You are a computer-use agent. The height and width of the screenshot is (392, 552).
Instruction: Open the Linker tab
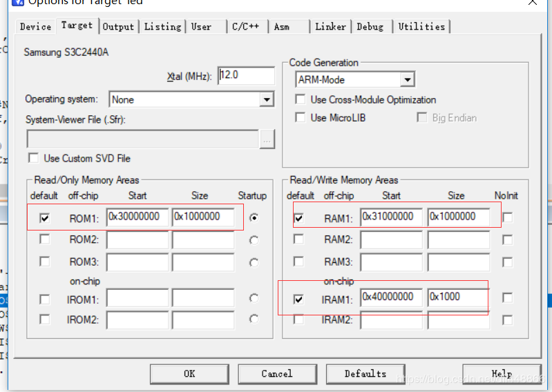330,27
